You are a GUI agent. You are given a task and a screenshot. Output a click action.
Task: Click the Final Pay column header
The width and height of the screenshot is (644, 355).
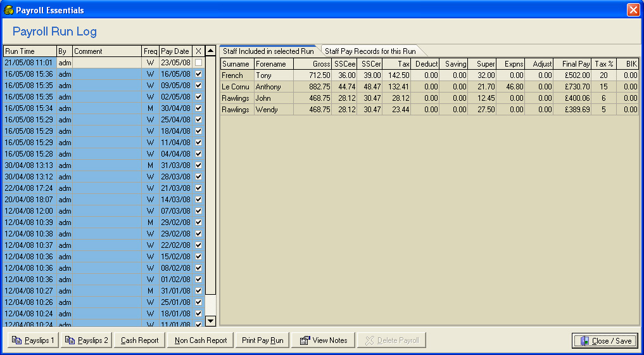(x=572, y=64)
